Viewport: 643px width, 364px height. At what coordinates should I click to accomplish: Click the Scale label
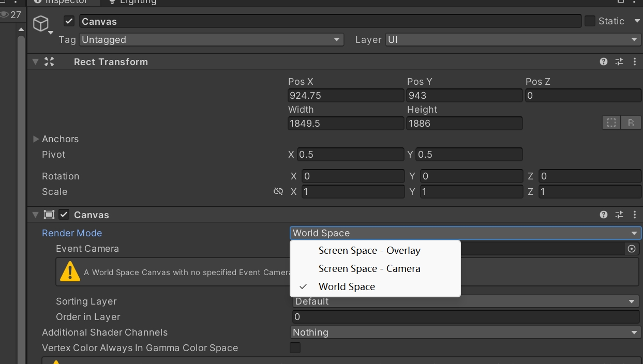55,192
